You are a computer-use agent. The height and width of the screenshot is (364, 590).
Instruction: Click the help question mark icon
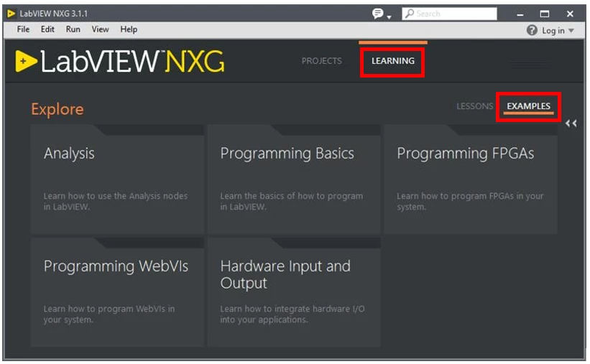[532, 30]
